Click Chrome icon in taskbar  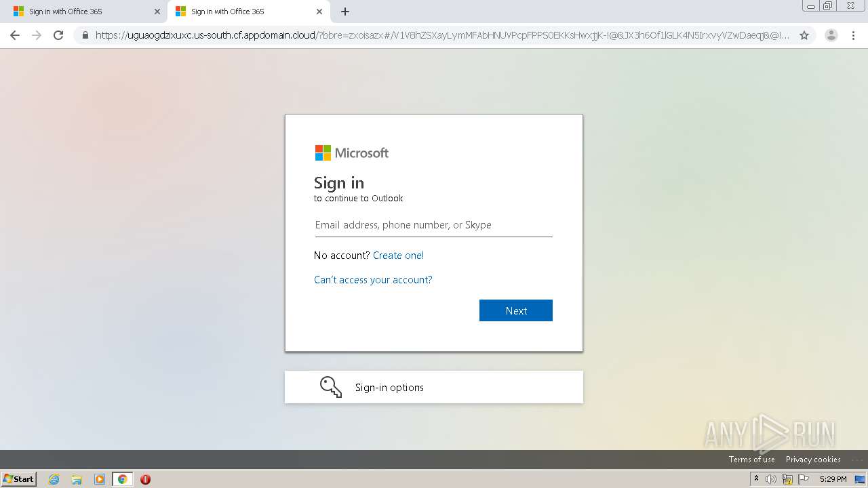click(x=122, y=479)
